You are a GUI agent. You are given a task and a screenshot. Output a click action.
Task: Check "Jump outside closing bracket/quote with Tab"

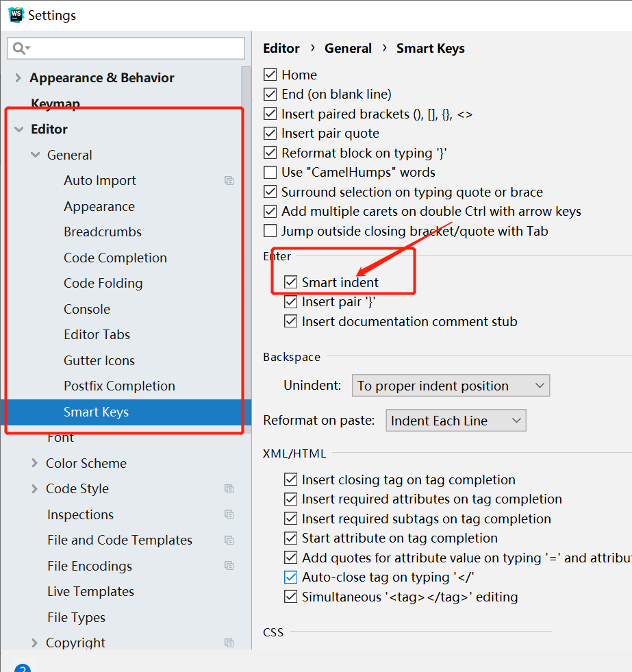click(270, 231)
